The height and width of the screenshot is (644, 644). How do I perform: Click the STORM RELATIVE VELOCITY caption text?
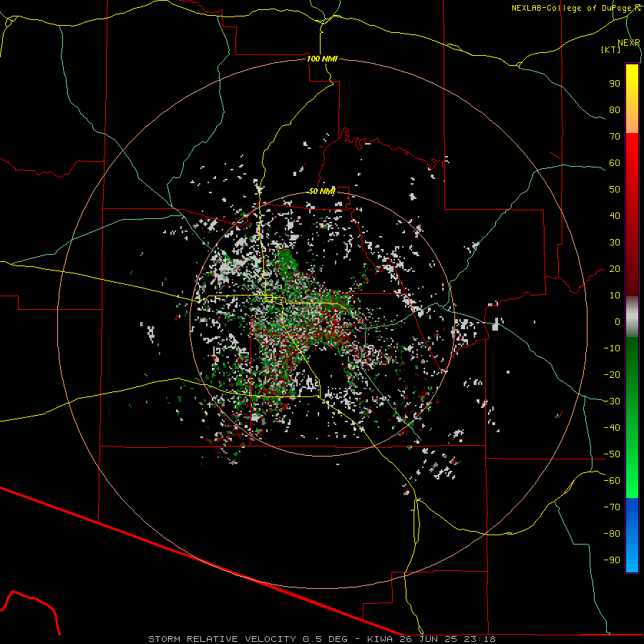pyautogui.click(x=224, y=639)
